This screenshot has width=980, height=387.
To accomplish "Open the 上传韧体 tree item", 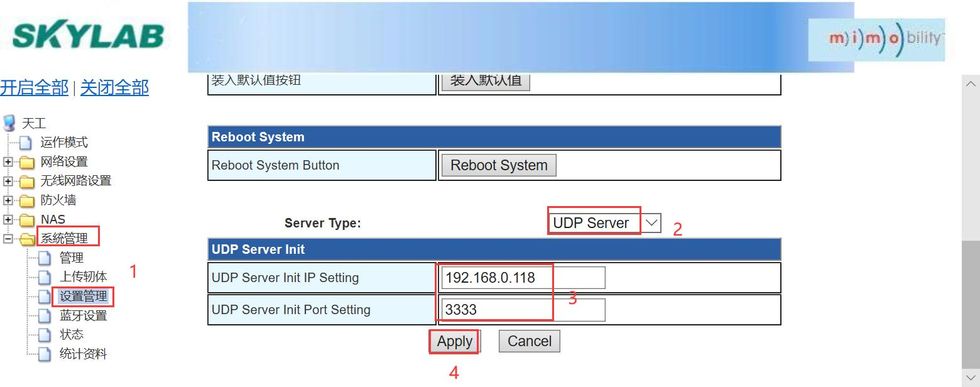I will coord(83,276).
